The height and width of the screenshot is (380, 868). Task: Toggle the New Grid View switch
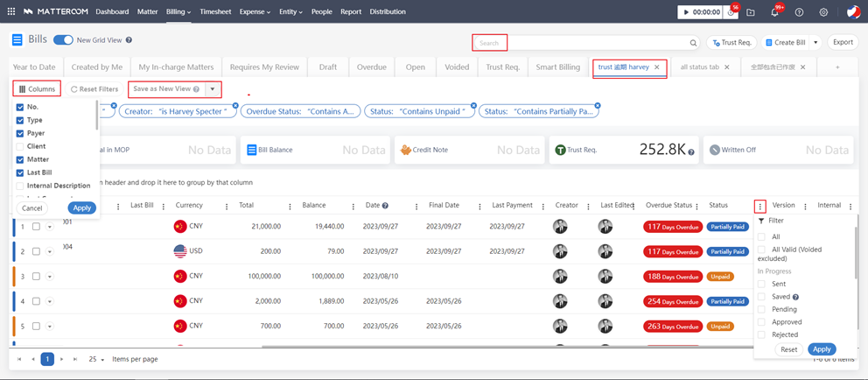pos(63,40)
